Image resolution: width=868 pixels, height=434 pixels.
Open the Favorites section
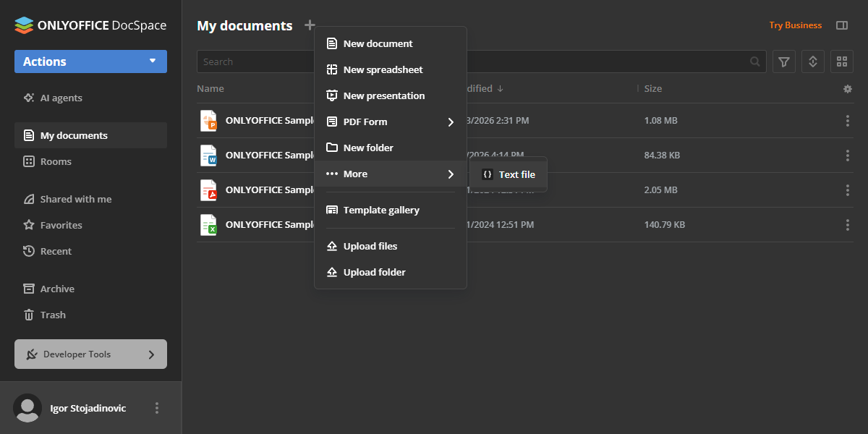[x=90, y=225]
